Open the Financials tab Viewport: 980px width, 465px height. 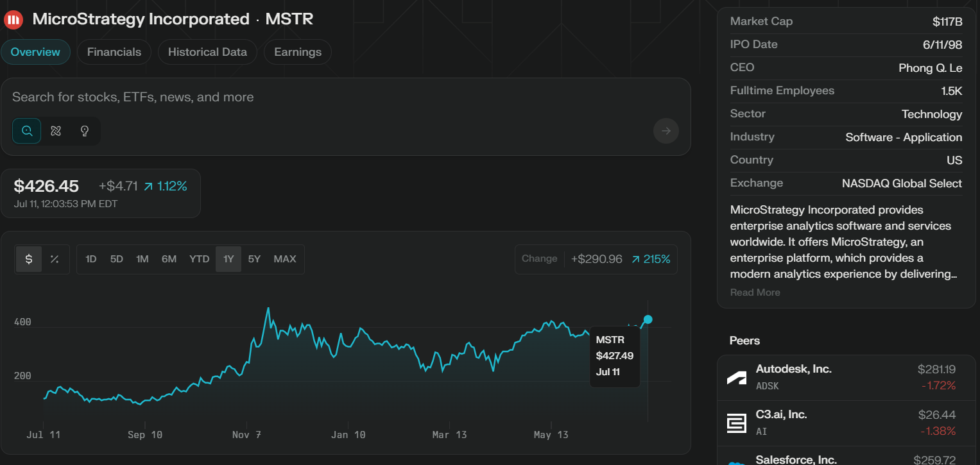[x=114, y=52]
